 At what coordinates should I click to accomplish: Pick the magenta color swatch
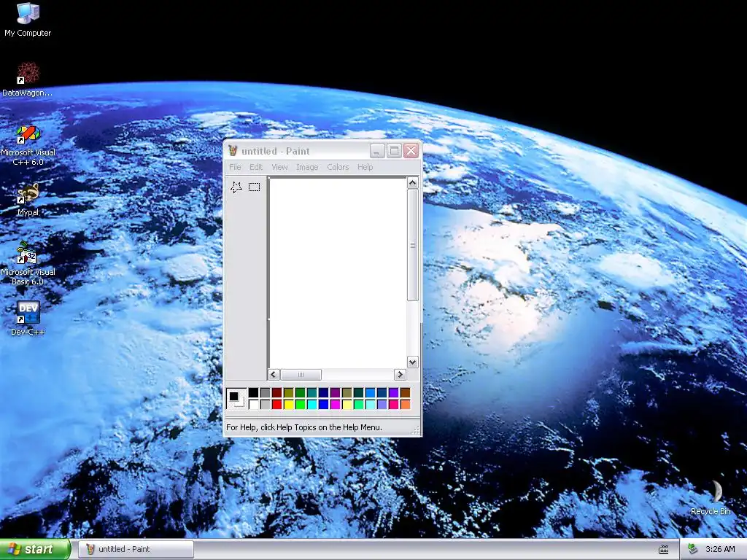pyautogui.click(x=336, y=405)
